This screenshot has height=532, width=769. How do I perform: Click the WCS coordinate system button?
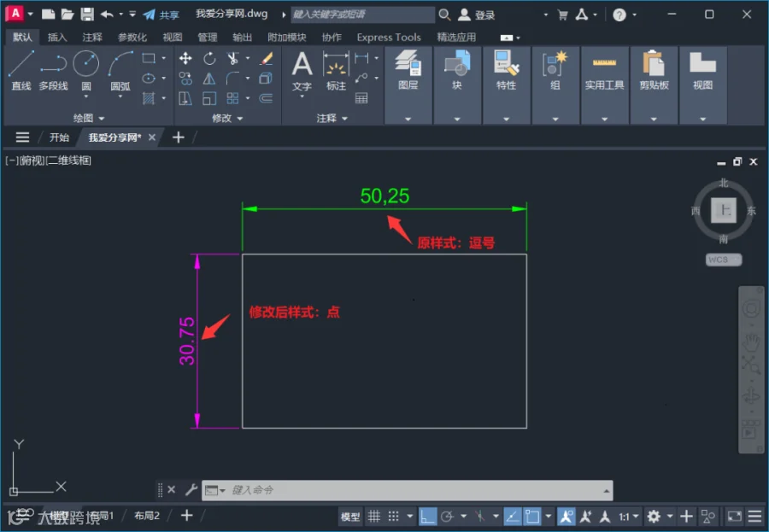click(x=724, y=260)
